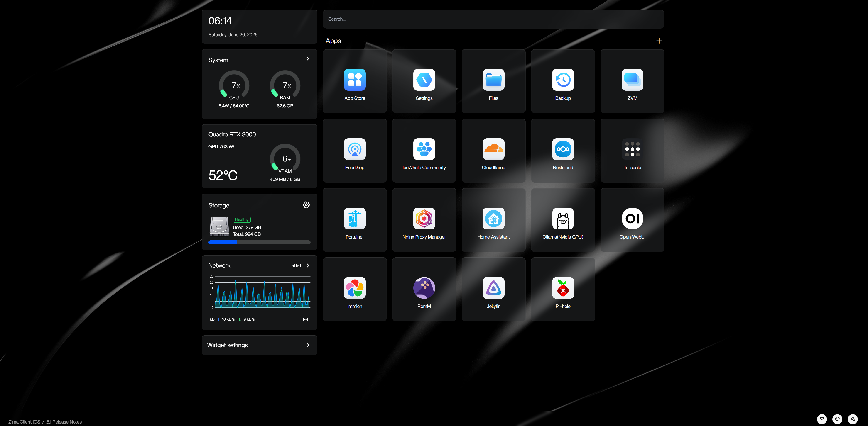Launch Nginx Proxy Manager

pos(424,219)
